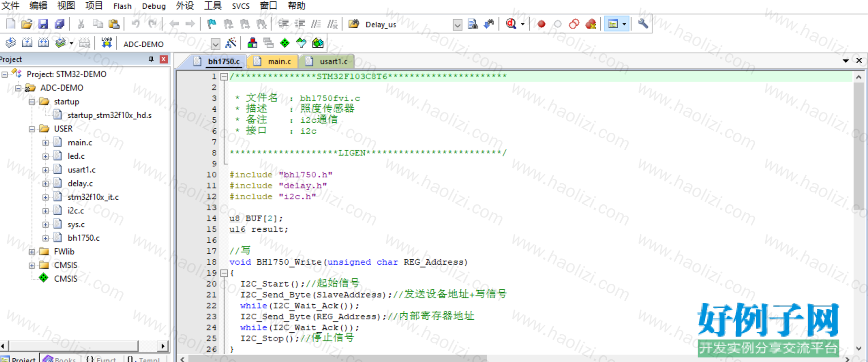This screenshot has height=362, width=868.
Task: Select stm32f10x_it.c in project tree
Action: point(93,197)
